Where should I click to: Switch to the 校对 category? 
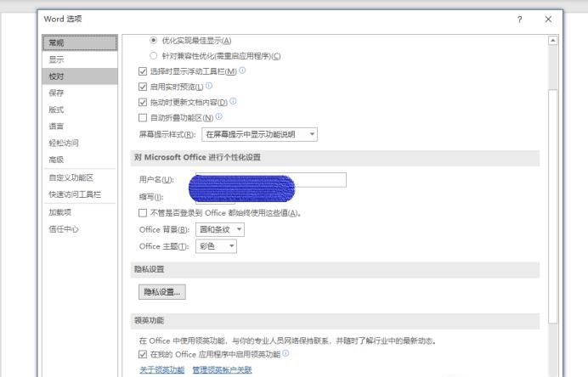coord(80,76)
